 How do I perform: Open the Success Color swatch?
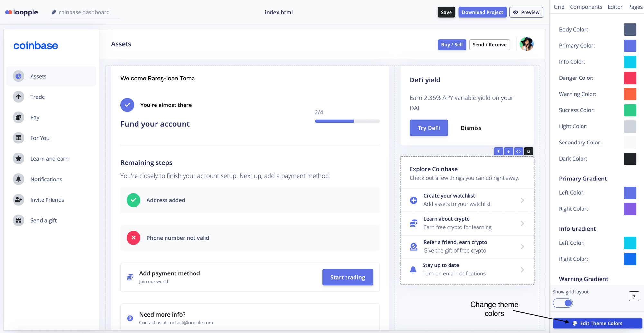point(630,110)
